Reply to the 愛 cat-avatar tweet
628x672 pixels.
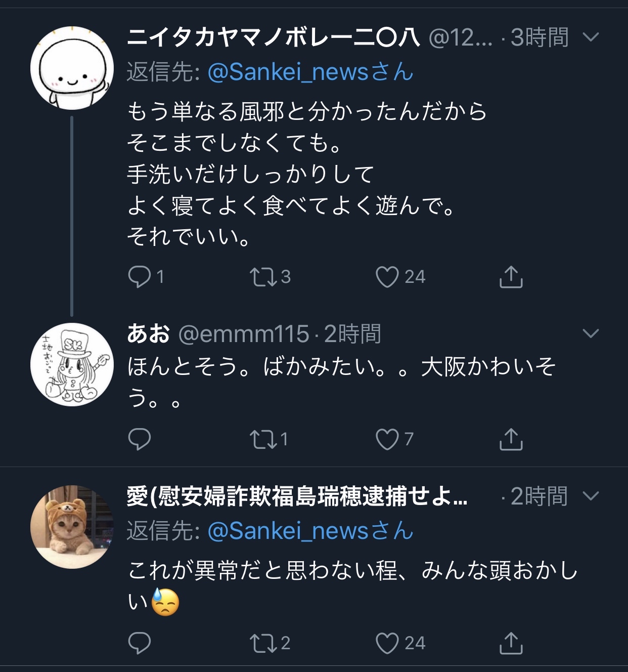140,643
